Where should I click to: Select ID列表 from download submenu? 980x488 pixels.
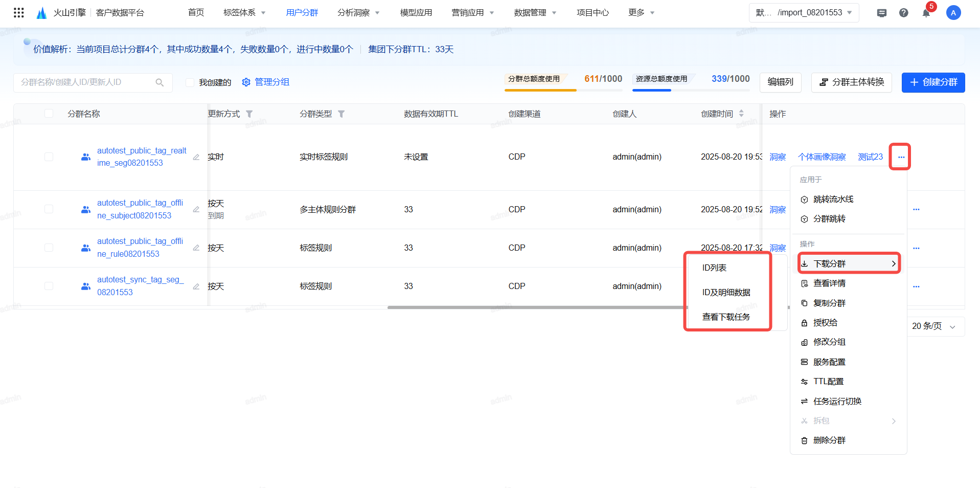point(714,268)
